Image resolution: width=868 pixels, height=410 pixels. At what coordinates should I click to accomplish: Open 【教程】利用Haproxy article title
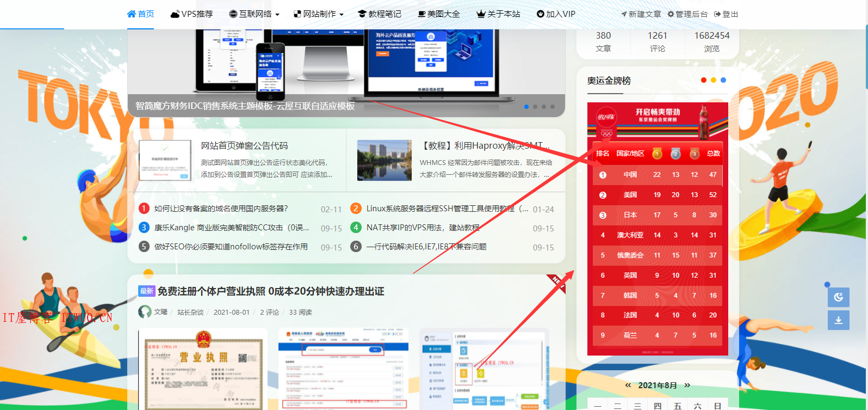point(485,145)
